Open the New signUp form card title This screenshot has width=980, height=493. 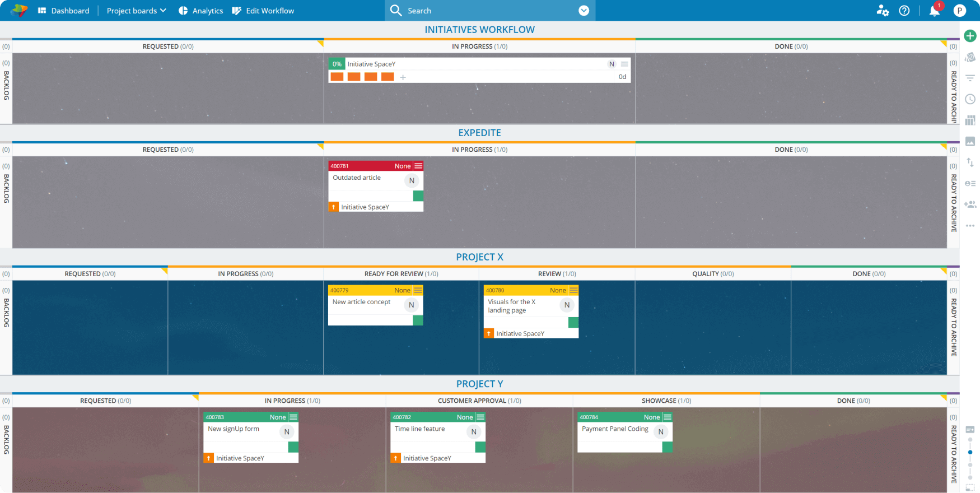pyautogui.click(x=234, y=429)
